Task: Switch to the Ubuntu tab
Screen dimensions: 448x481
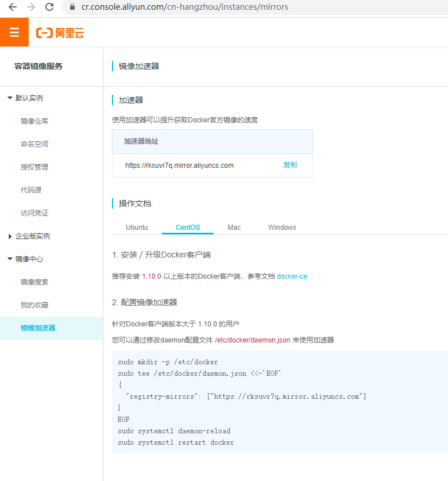Action: (137, 228)
